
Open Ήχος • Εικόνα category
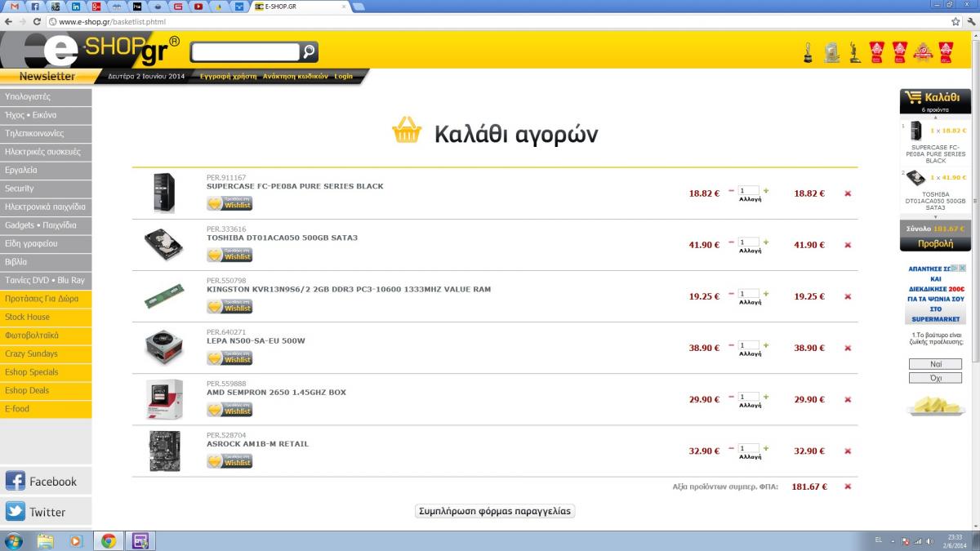click(46, 115)
